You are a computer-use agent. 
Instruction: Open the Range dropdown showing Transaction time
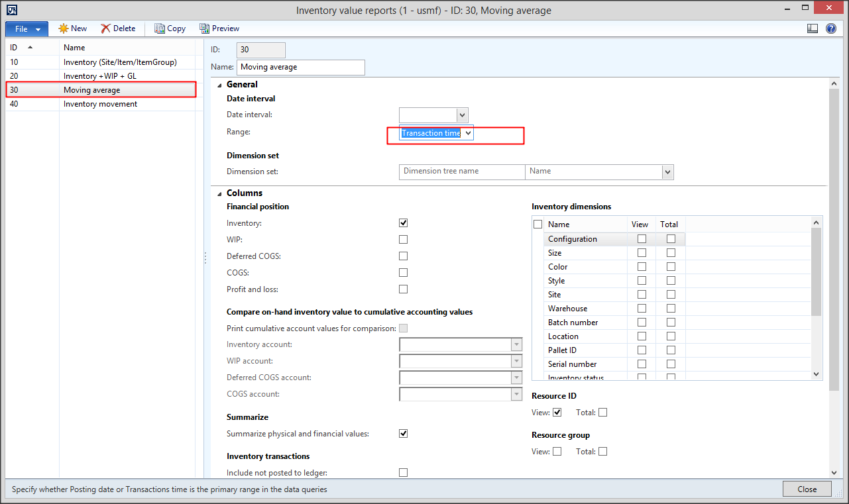click(469, 132)
